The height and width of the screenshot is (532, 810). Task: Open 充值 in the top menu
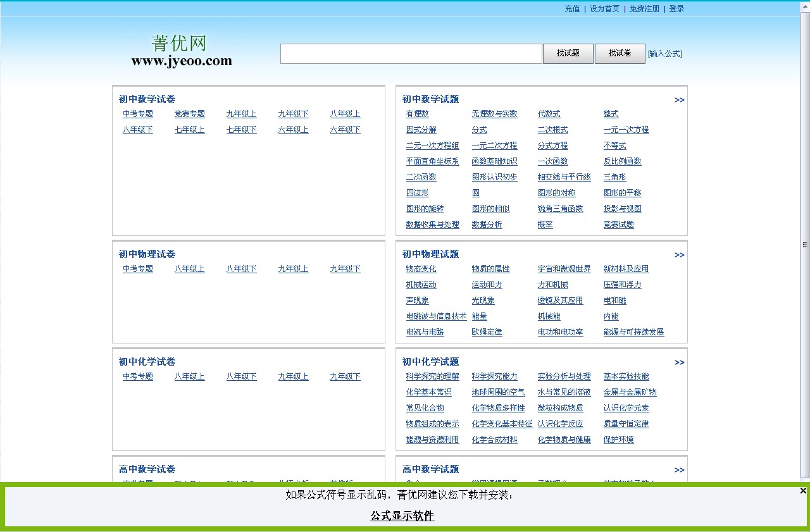click(x=572, y=9)
